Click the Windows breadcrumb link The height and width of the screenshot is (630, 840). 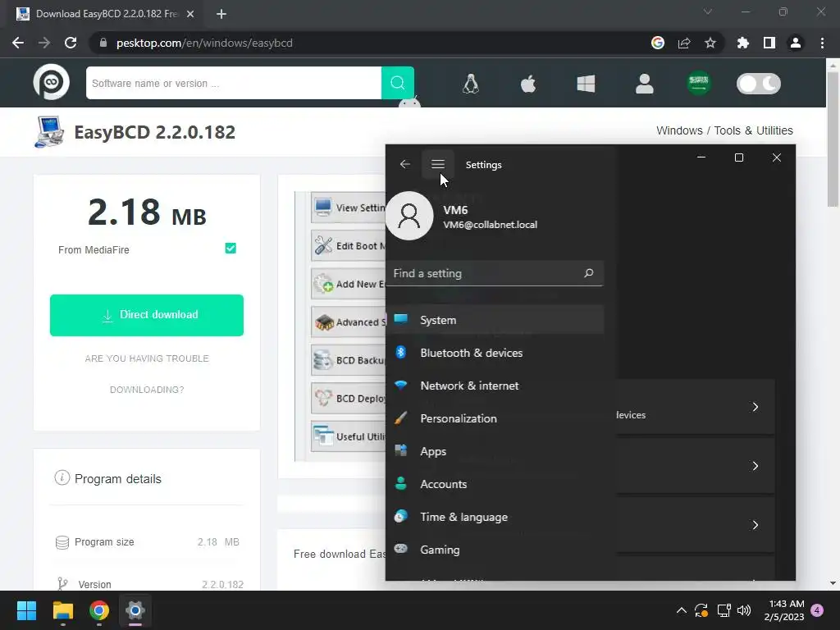point(679,130)
